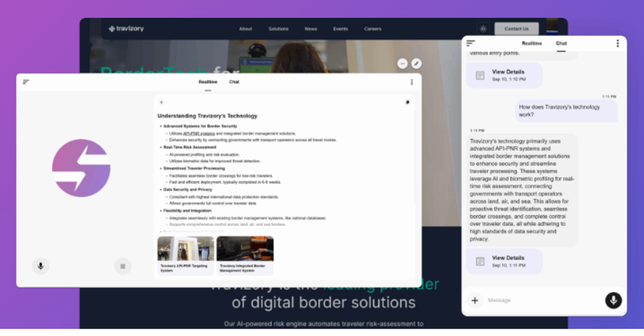Viewport: 644px width, 336px height.
Task: Select the Chat tab in the right chat panel
Action: [561, 43]
